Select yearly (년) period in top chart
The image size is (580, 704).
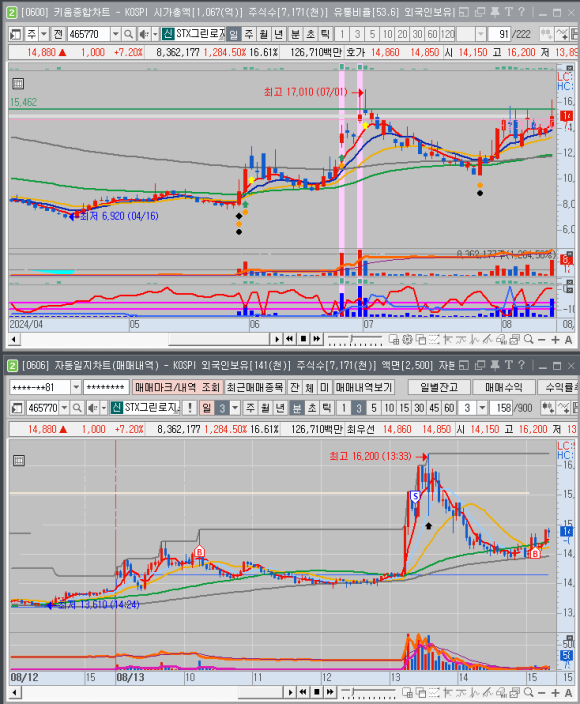coord(278,34)
